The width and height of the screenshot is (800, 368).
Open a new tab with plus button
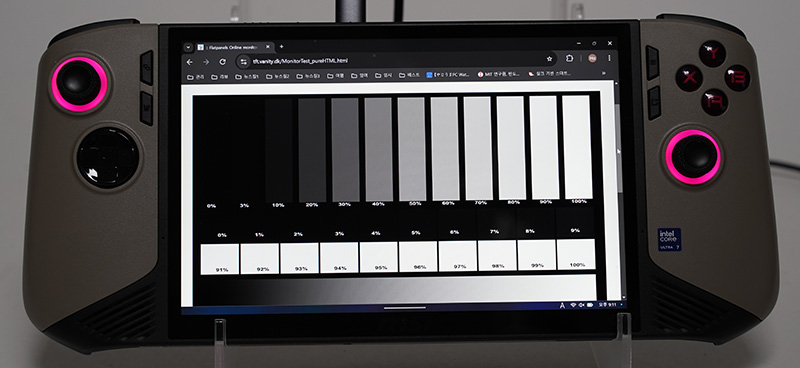pyautogui.click(x=281, y=46)
